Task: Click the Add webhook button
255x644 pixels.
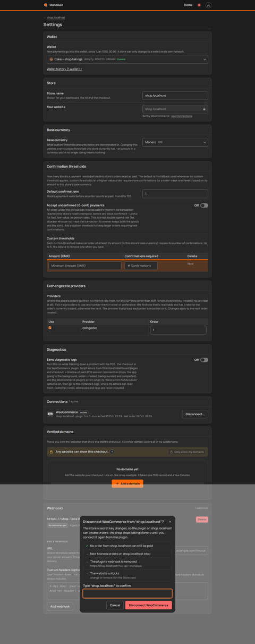Action: click(x=60, y=606)
